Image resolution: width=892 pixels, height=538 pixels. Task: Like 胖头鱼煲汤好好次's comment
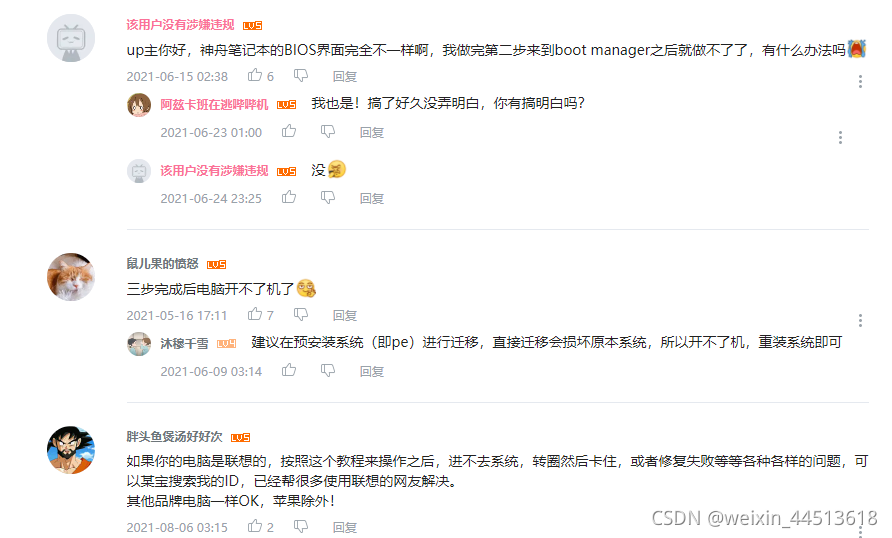coord(255,526)
